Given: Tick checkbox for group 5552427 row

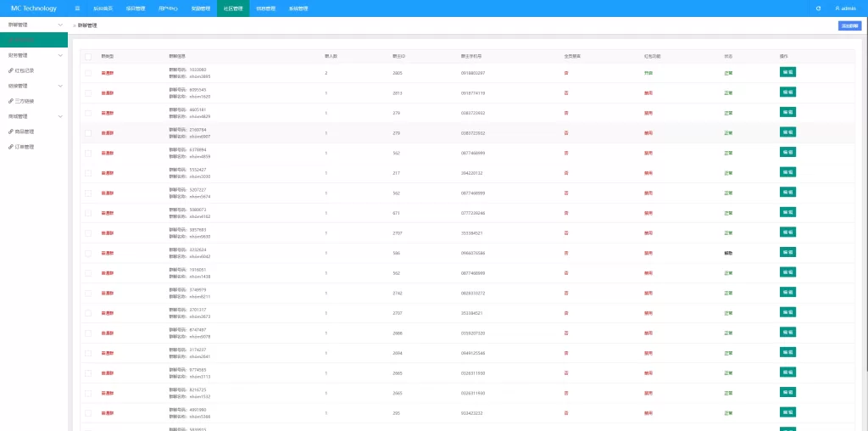Looking at the screenshot, I should (x=88, y=173).
